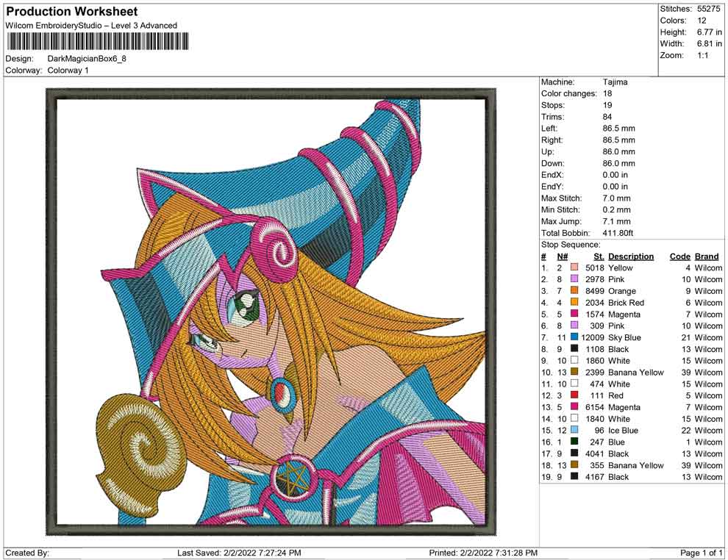The width and height of the screenshot is (728, 560).
Task: Click the Orange color swatch in row 3
Action: point(574,291)
